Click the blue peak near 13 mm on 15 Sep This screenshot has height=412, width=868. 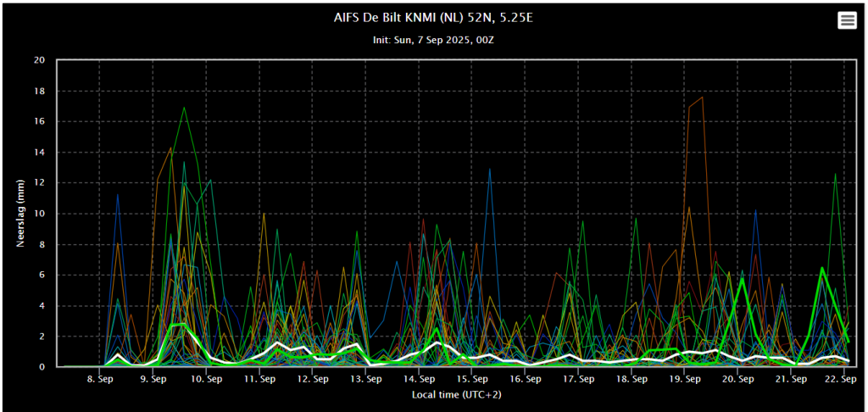489,169
